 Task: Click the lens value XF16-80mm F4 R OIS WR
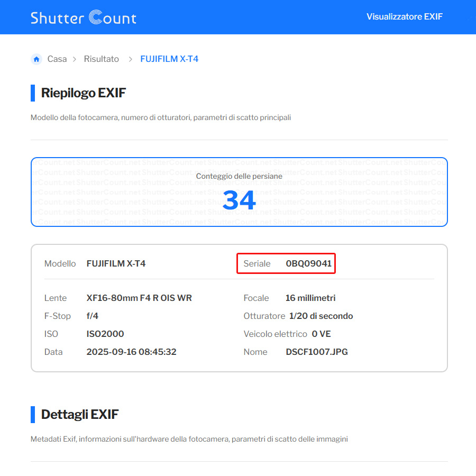point(139,298)
